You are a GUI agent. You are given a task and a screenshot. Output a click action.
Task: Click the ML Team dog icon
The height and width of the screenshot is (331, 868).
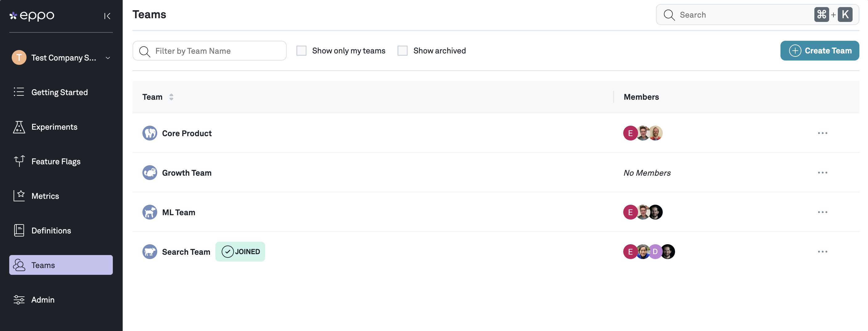click(x=149, y=212)
